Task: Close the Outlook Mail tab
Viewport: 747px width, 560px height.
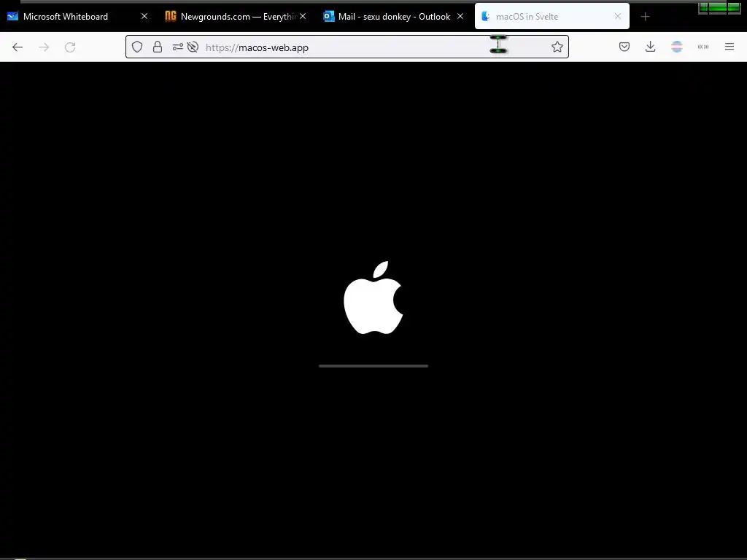Action: pyautogui.click(x=460, y=16)
